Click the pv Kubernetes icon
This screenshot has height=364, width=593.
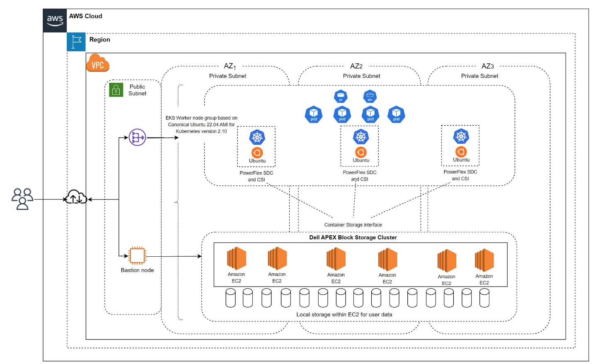341,96
